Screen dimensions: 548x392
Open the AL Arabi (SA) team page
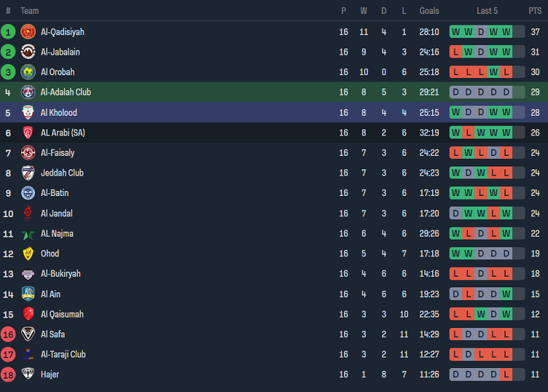coord(63,133)
